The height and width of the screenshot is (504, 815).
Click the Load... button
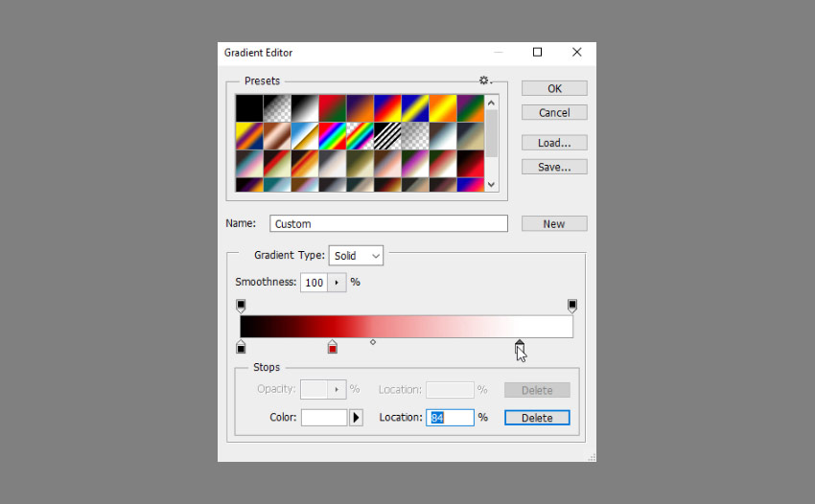click(554, 143)
